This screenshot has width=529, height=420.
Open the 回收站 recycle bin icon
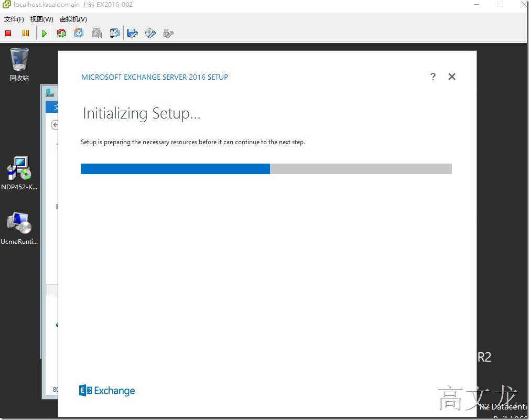coord(19,64)
